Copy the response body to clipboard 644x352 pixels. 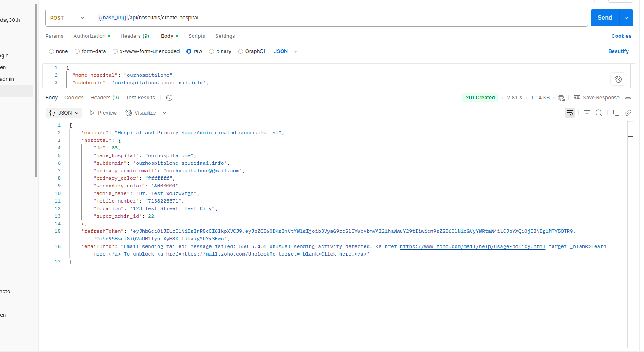point(616,113)
